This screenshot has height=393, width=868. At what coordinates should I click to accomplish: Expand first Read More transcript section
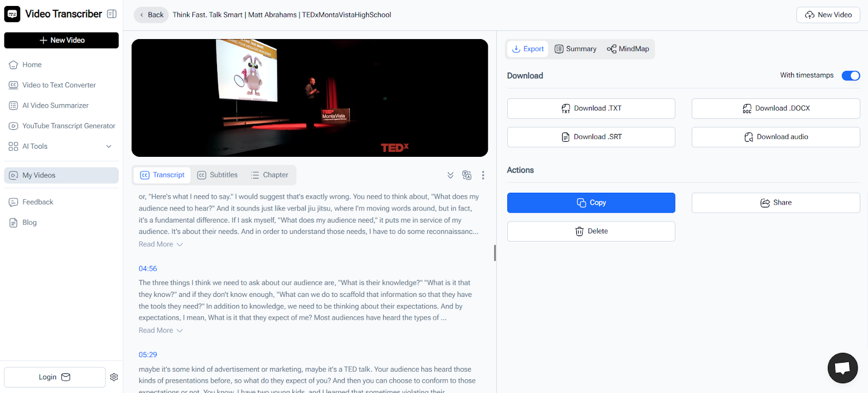point(161,244)
